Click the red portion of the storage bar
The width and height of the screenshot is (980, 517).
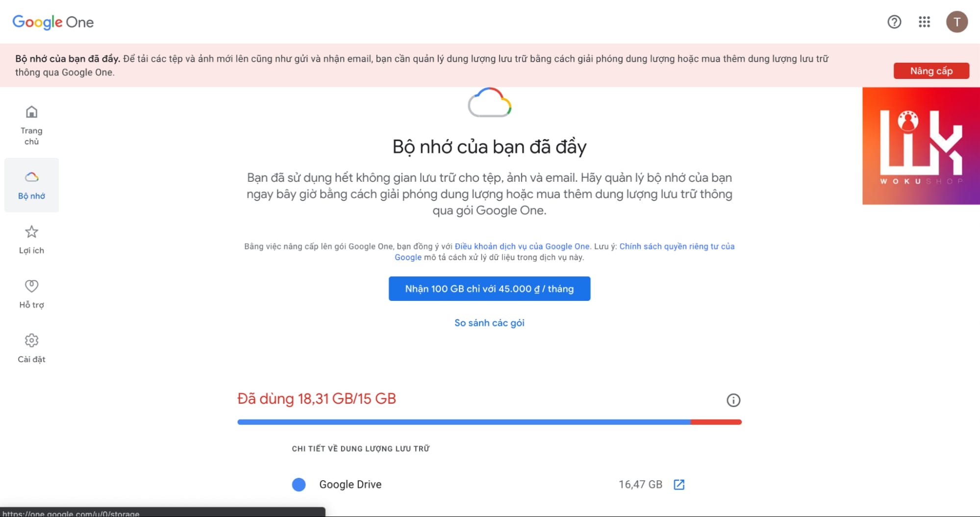point(715,421)
